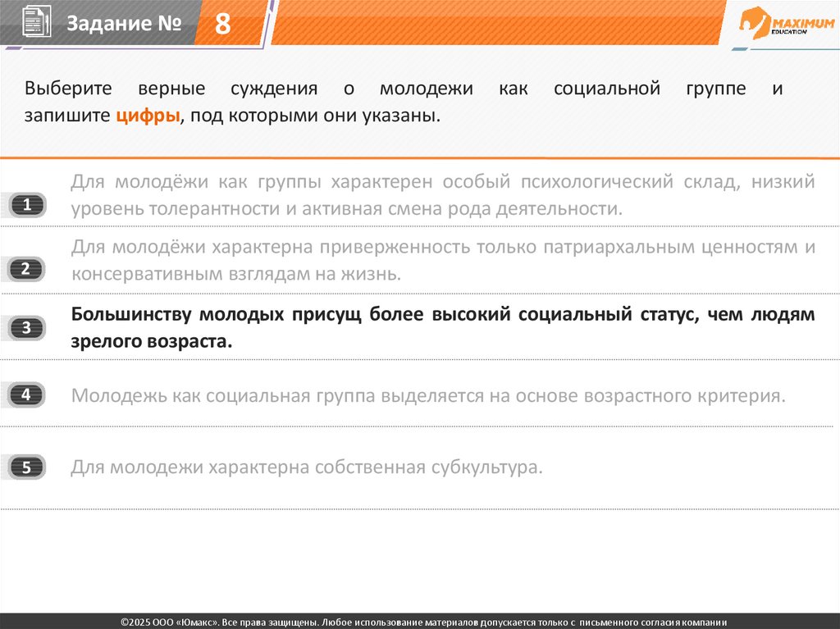Click the statement about особый психологический склад
The height and width of the screenshot is (629, 840).
(442, 195)
